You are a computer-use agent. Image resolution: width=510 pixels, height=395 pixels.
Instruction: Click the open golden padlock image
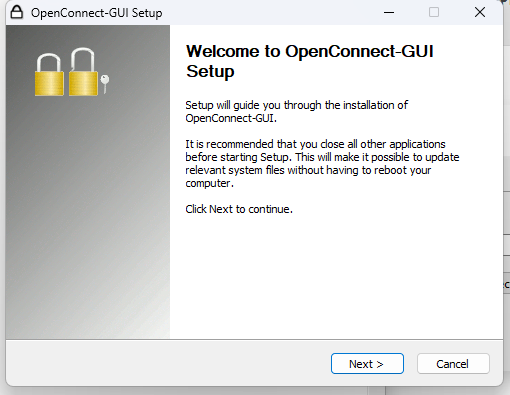(83, 72)
